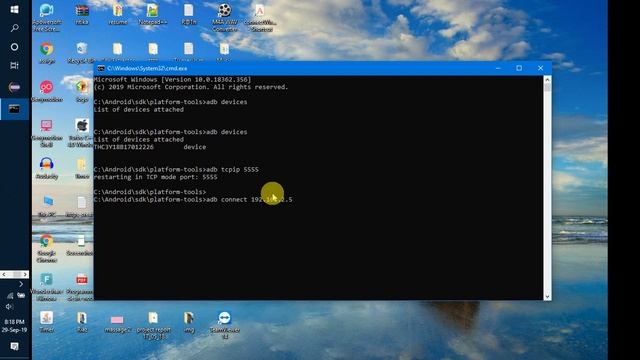
Task: Click the taskbar search magnifier icon
Action: 14,28
